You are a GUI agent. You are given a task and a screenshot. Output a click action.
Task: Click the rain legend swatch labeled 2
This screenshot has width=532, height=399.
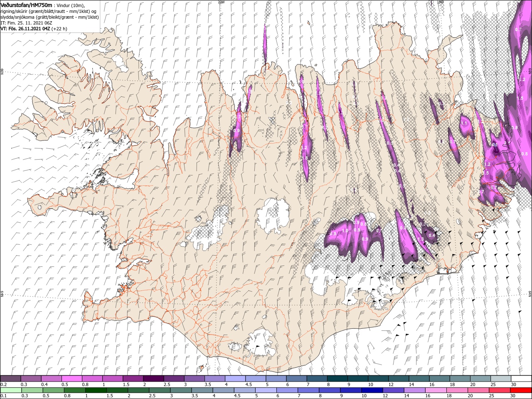point(138,390)
